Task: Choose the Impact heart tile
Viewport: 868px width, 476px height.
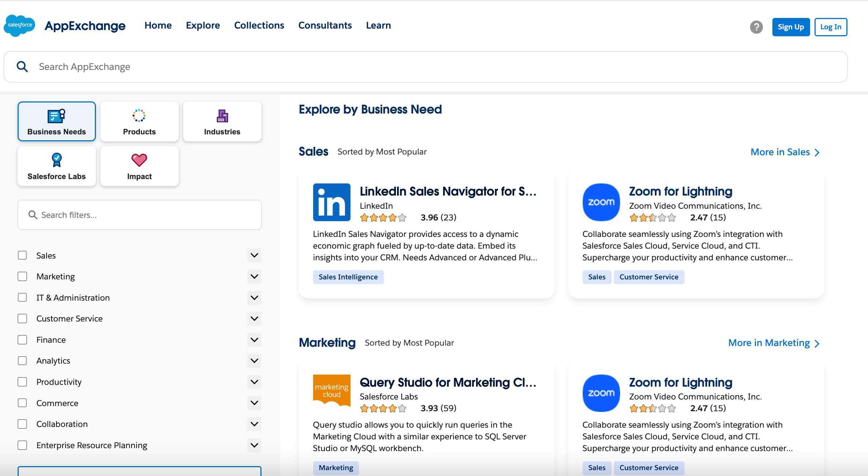Action: [x=139, y=166]
